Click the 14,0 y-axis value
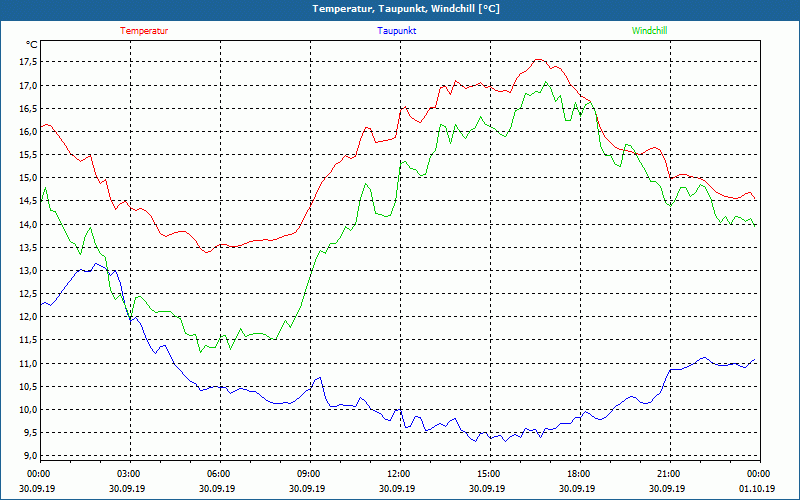Viewport: 800px width, 500px height. tap(28, 224)
